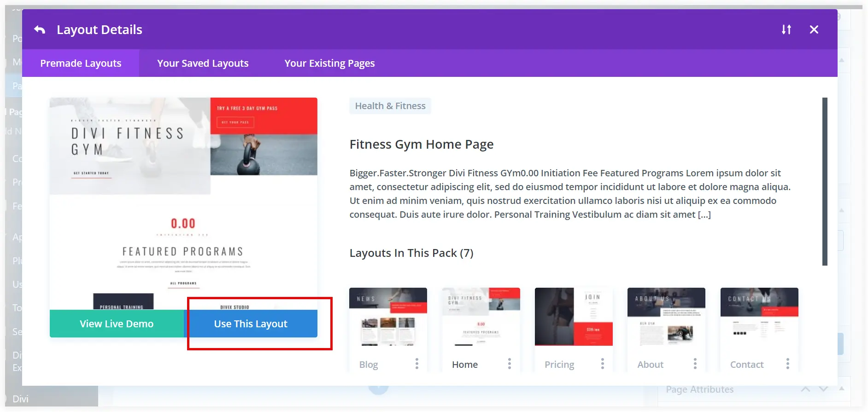This screenshot has height=412, width=868.
Task: Switch to Premade Layouts tab
Action: [81, 63]
